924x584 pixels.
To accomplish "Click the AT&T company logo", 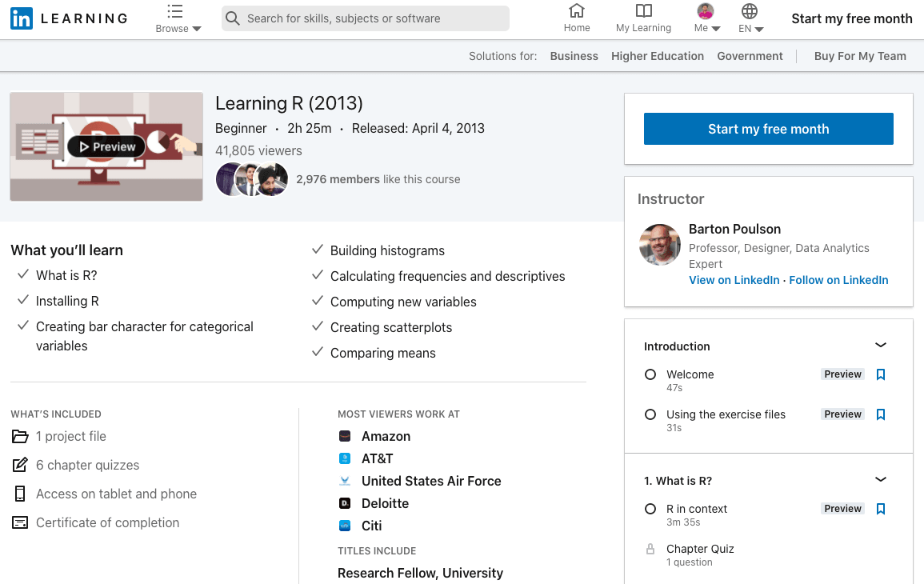I will coord(345,458).
